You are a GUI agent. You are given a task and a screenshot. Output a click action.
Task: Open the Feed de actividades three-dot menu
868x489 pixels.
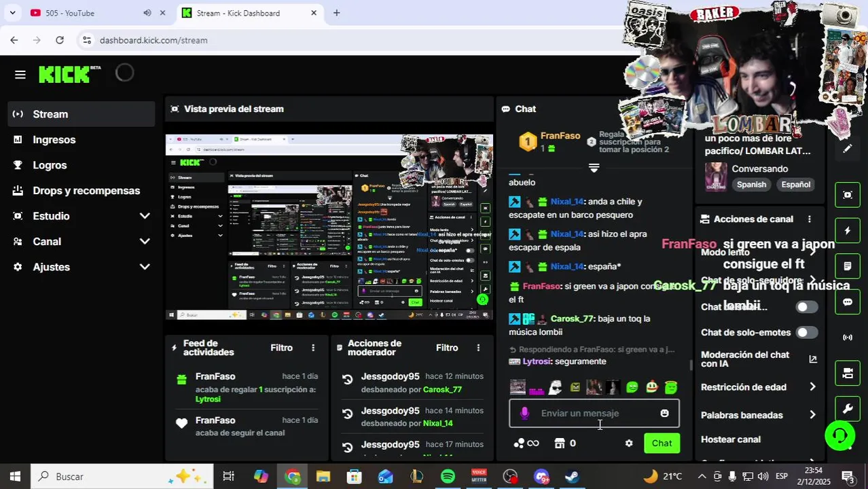tap(313, 348)
